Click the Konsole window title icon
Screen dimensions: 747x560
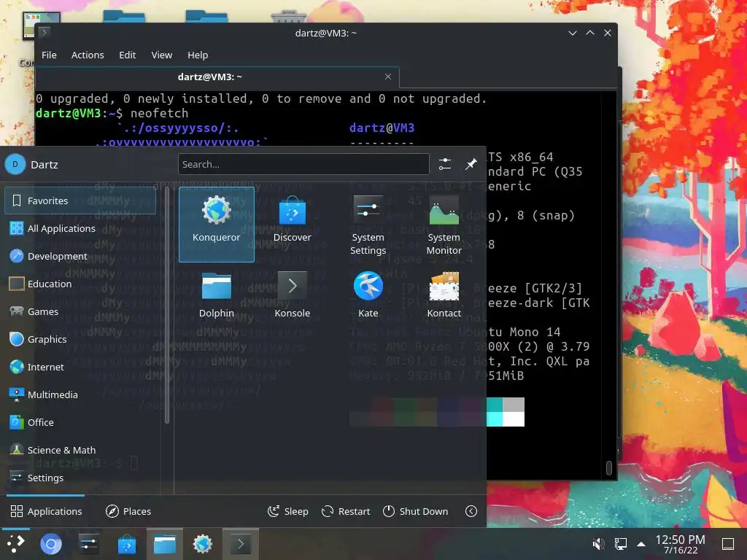click(44, 32)
